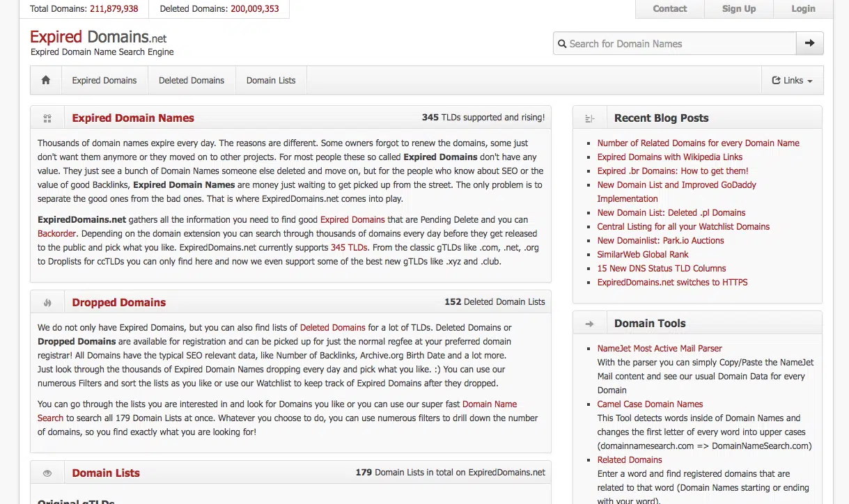Open New Domain List and Improved GoDaddy post
This screenshot has height=504, width=849.
pyautogui.click(x=676, y=191)
